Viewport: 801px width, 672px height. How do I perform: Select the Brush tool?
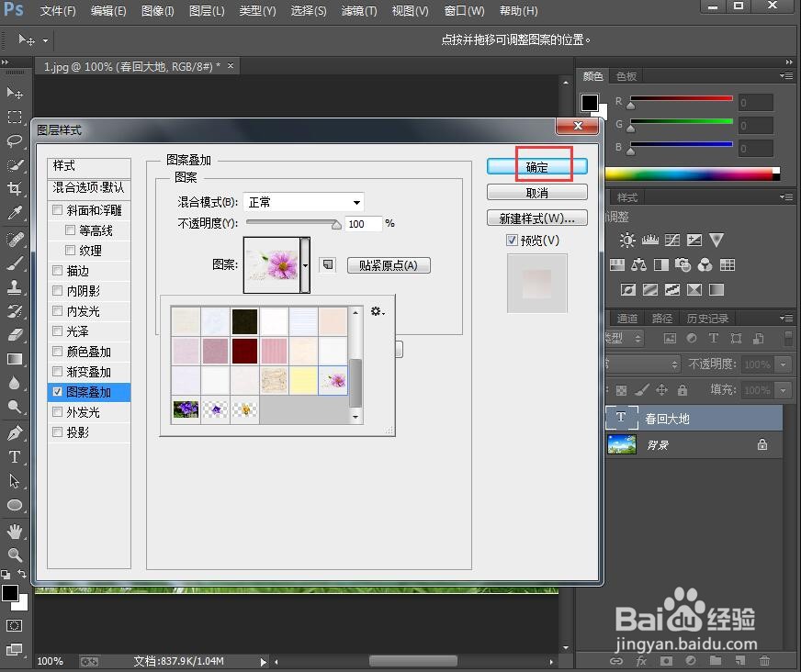click(x=15, y=263)
